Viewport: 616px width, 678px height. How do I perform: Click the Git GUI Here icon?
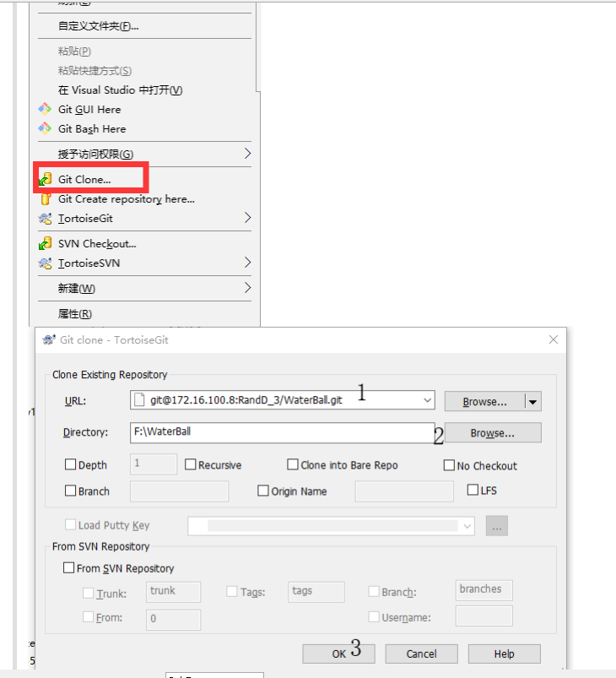45,109
